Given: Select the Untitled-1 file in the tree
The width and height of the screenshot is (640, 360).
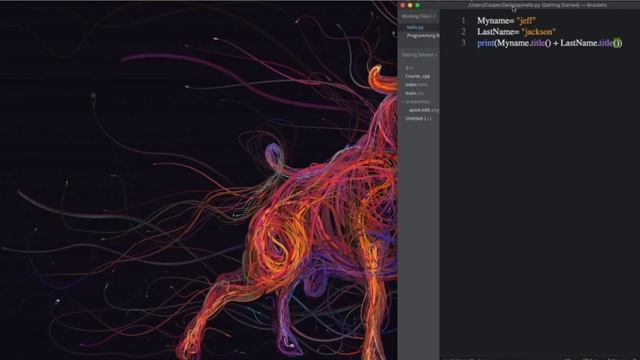Looking at the screenshot, I should pos(418,118).
